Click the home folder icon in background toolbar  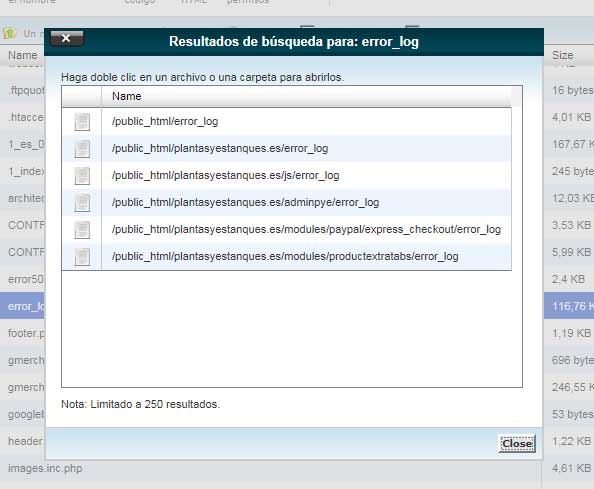point(10,33)
